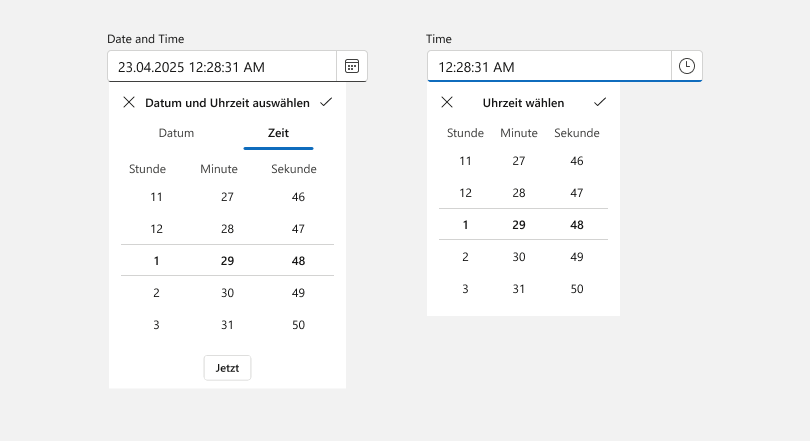Open the calendar icon in Date and Time field

(352, 66)
